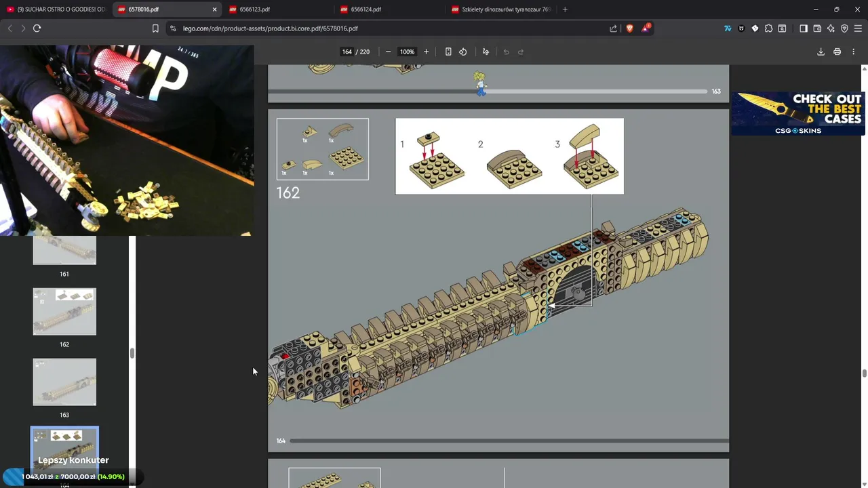View site information icon in address bar

coord(173,28)
